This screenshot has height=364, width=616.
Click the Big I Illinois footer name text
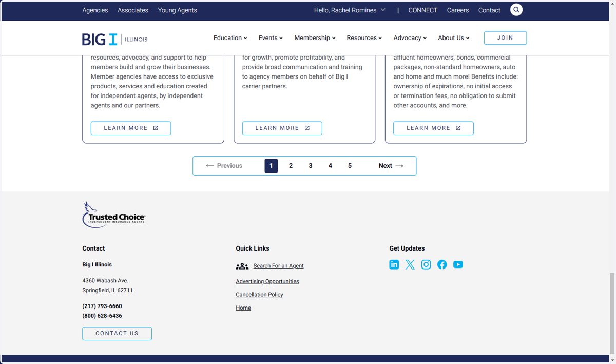click(x=97, y=265)
